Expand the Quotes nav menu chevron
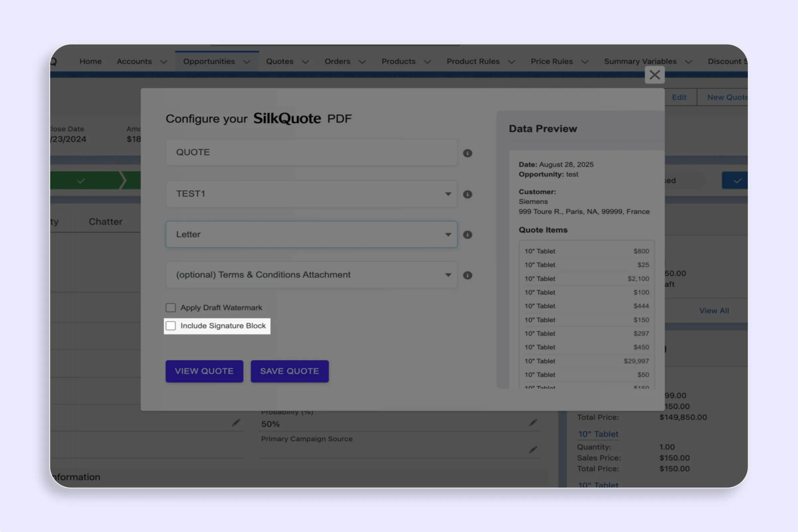The width and height of the screenshot is (798, 532). (305, 62)
